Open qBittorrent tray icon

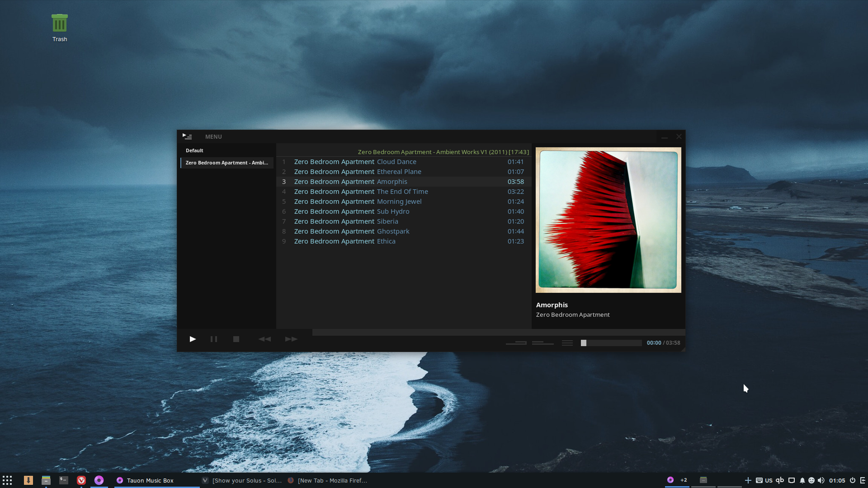pyautogui.click(x=780, y=480)
